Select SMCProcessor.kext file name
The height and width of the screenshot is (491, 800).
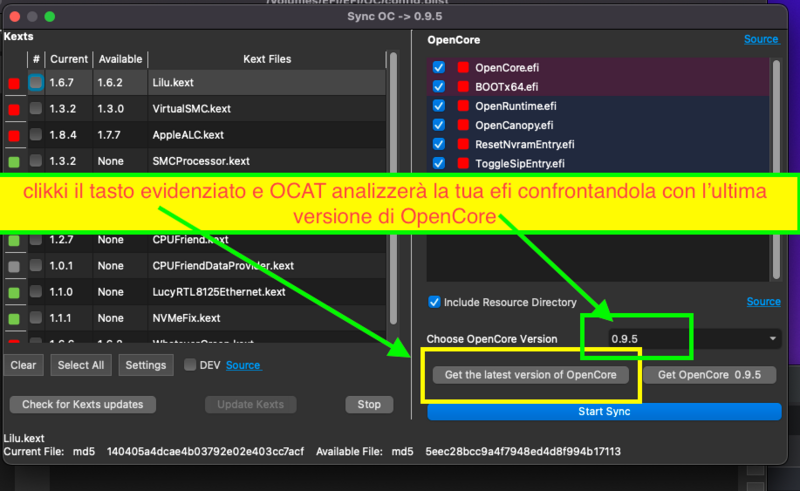(201, 161)
